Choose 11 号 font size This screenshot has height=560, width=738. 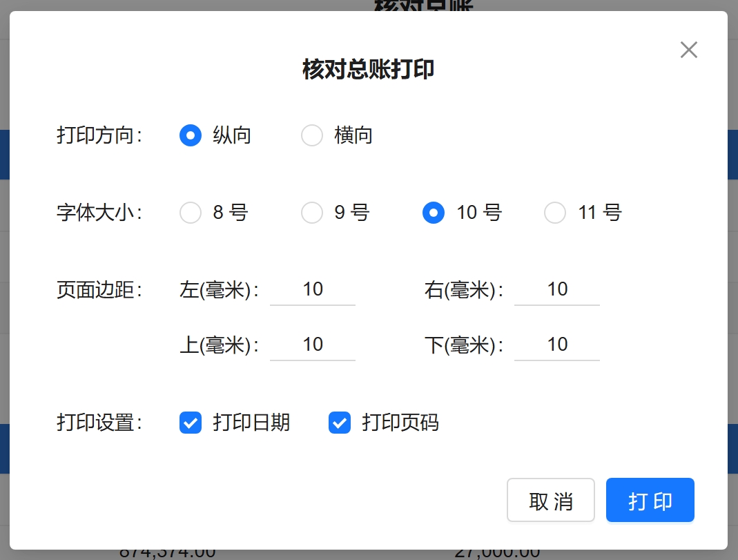555,213
